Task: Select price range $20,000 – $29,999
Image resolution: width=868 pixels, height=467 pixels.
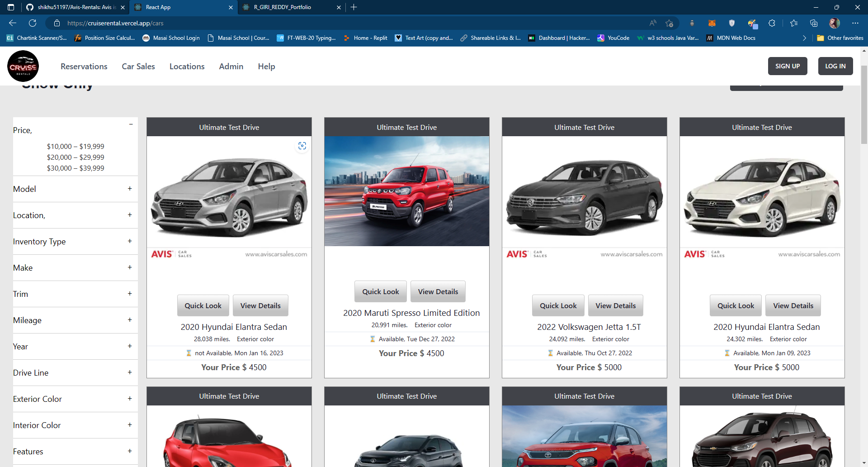Action: [75, 157]
